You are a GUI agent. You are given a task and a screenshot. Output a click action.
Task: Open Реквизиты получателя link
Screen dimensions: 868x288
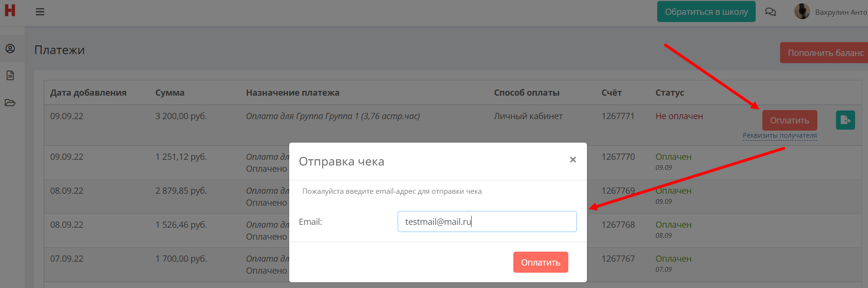click(780, 135)
